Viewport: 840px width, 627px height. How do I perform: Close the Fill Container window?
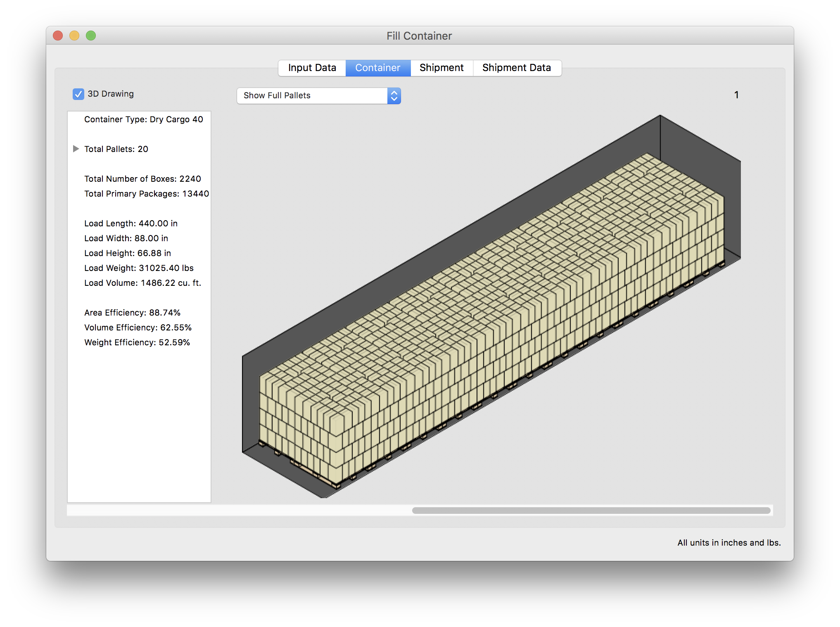[58, 36]
